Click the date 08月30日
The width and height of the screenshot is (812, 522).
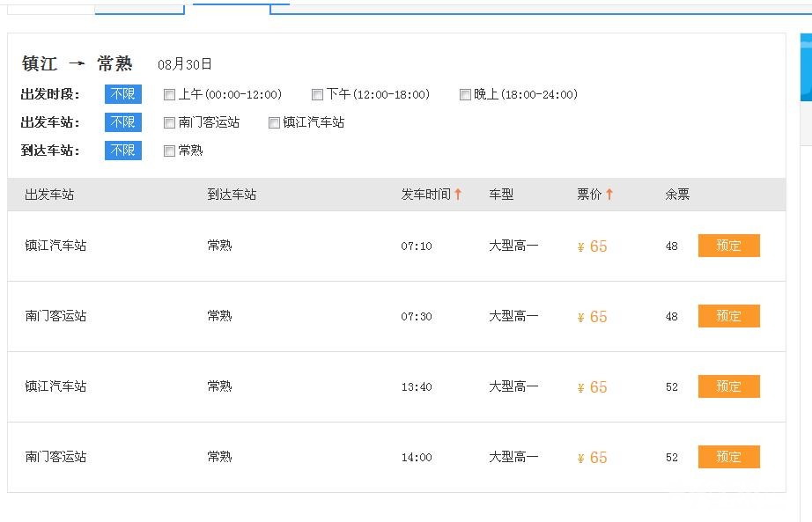pyautogui.click(x=185, y=64)
